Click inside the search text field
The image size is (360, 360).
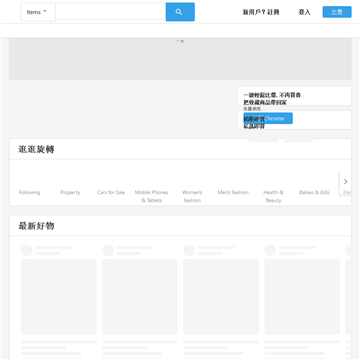(x=111, y=12)
